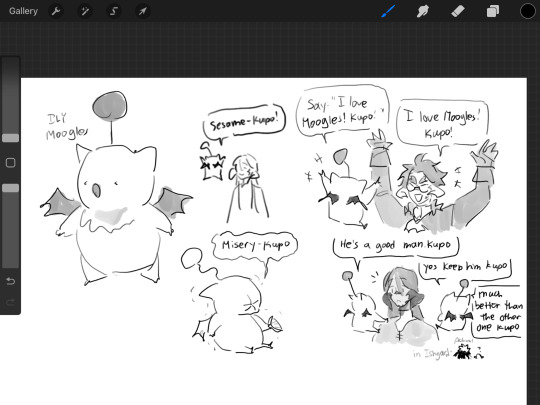
Task: Tap the square modify button in sidebar
Action: [x=10, y=163]
